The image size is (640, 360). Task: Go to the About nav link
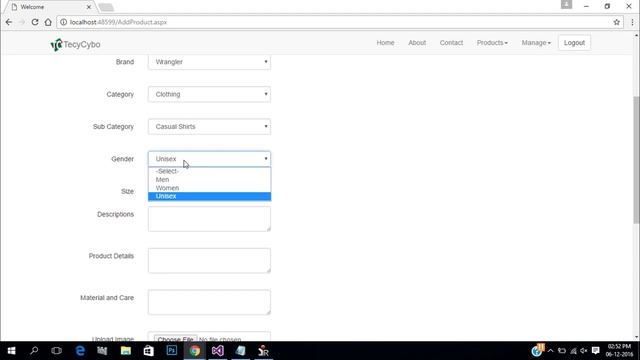click(417, 43)
